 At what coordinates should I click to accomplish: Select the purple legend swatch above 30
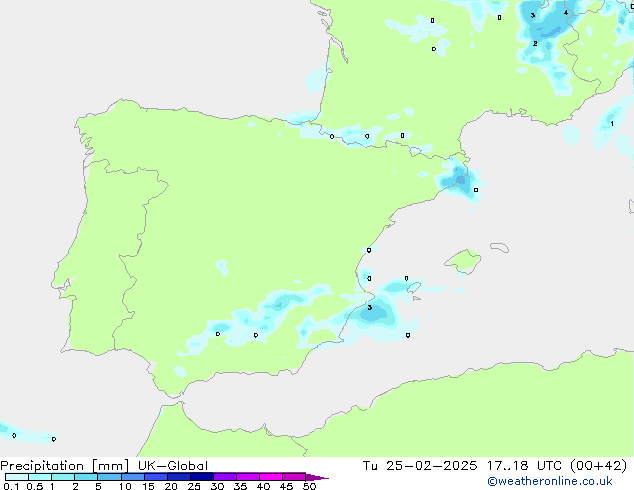tap(225, 477)
